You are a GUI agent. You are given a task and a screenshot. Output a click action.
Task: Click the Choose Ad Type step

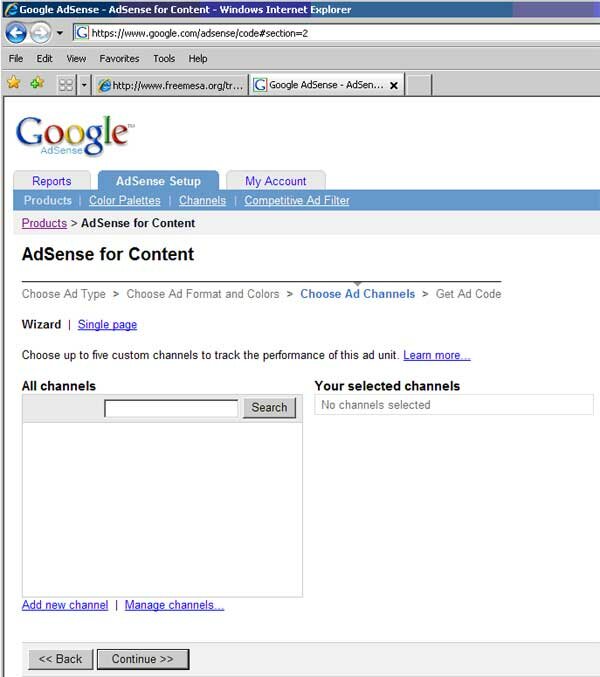(x=64, y=294)
